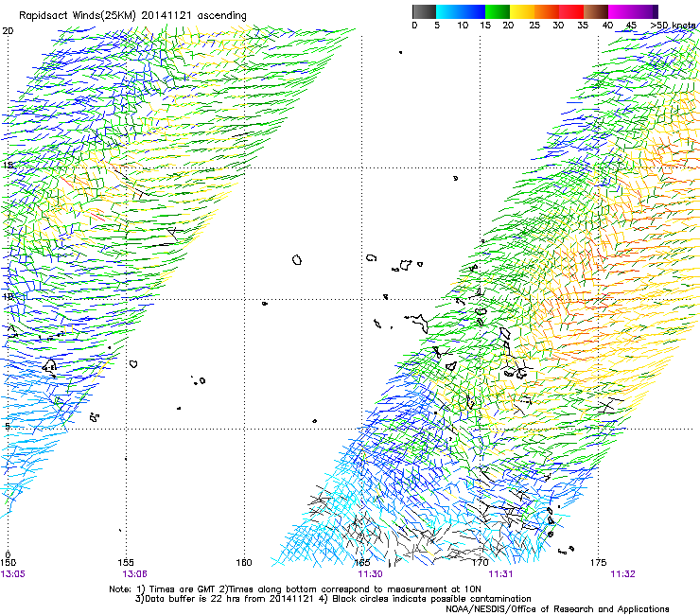Click the purple time stamp '11:31'

click(500, 574)
